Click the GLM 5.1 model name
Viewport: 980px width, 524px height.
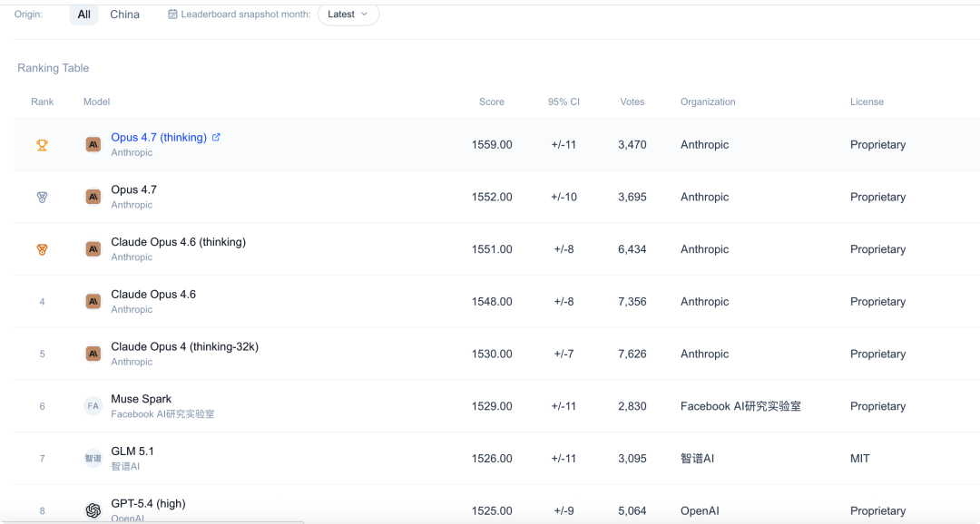pyautogui.click(x=132, y=451)
